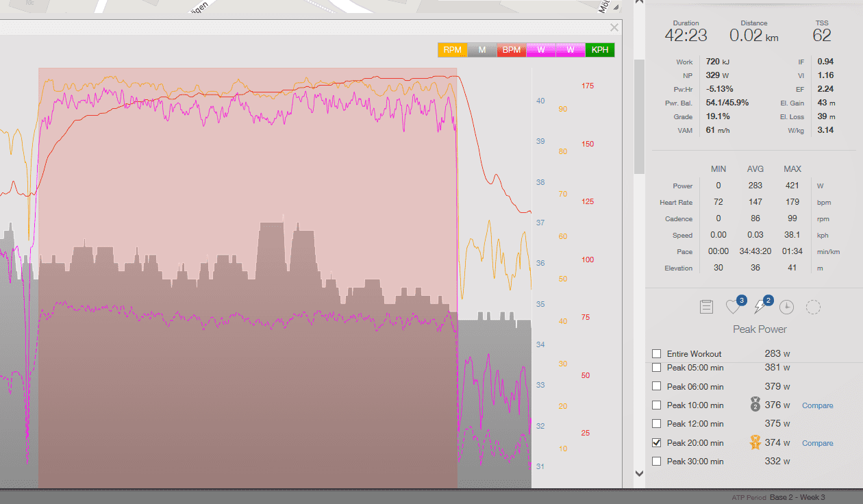Enable the Peak 10:00 min checkbox
The height and width of the screenshot is (504, 863).
pos(657,405)
